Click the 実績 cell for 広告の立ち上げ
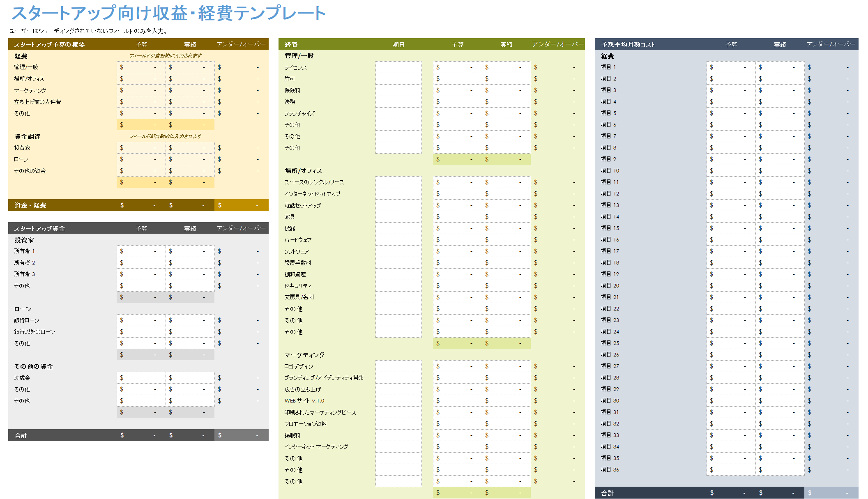Viewport: 868px width, 499px height. [x=507, y=389]
